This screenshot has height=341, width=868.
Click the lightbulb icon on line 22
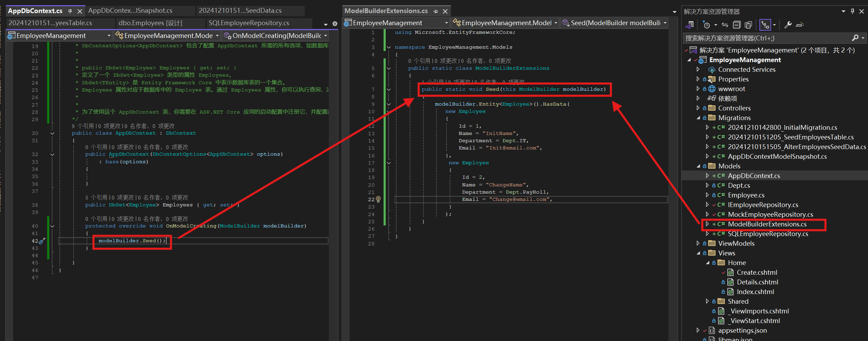coord(378,199)
